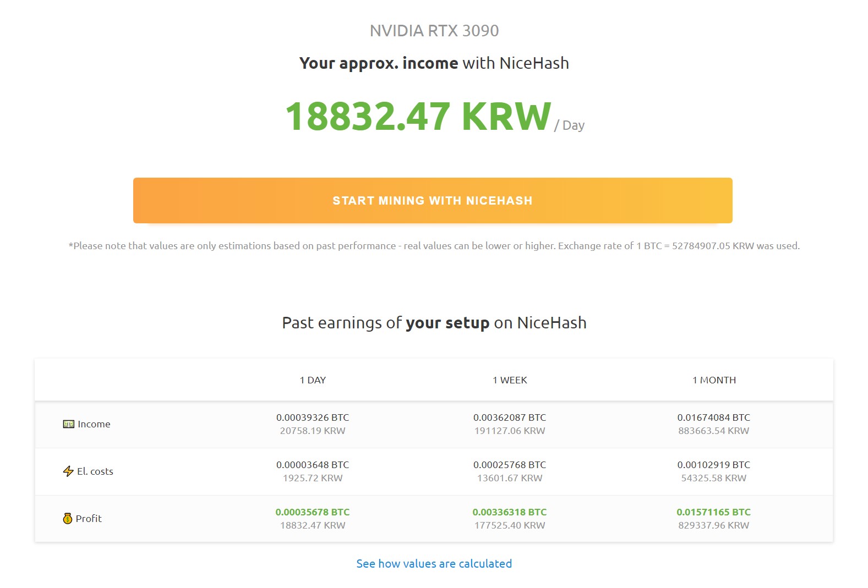Click the Your approx. income with NiceHash heading
Viewport: 868px width, 588px height.
(x=434, y=63)
